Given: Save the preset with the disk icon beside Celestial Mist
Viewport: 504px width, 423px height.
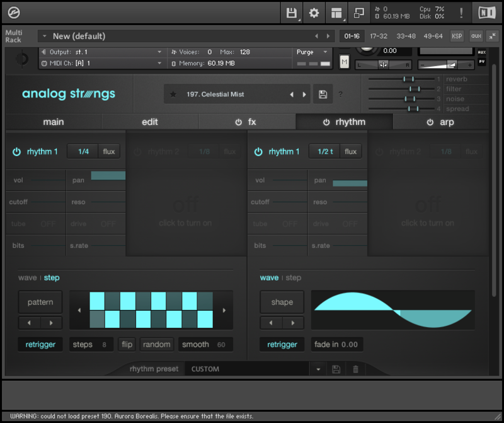Looking at the screenshot, I should [x=323, y=95].
